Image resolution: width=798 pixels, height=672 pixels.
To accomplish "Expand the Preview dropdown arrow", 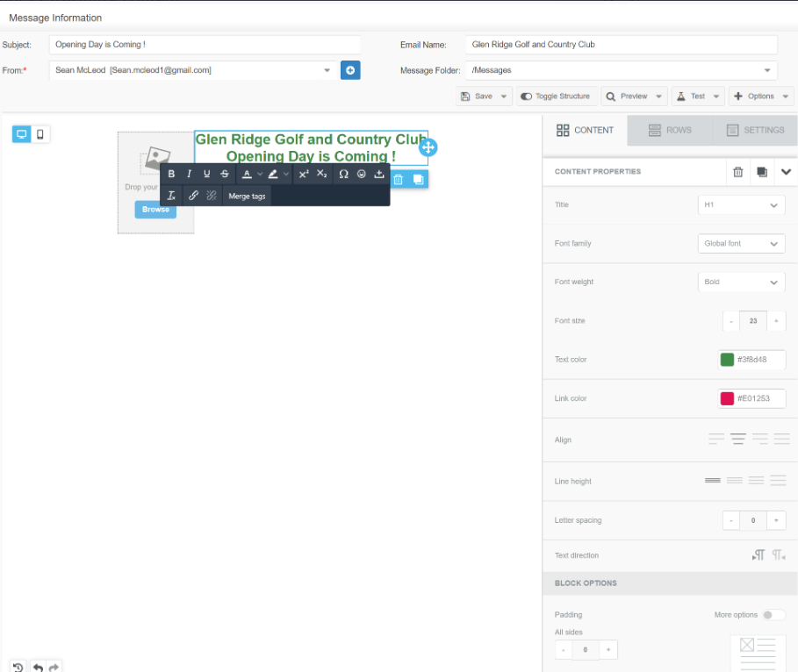I will coord(658,97).
